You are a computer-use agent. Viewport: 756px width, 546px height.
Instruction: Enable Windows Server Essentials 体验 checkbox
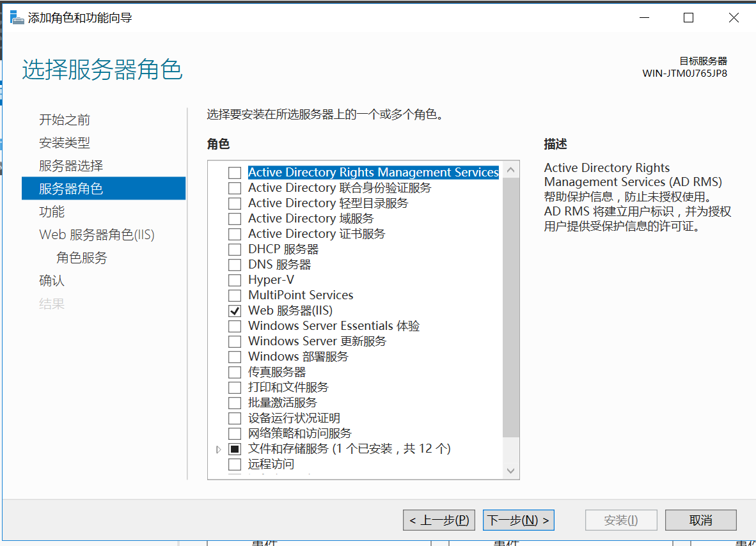pos(235,326)
